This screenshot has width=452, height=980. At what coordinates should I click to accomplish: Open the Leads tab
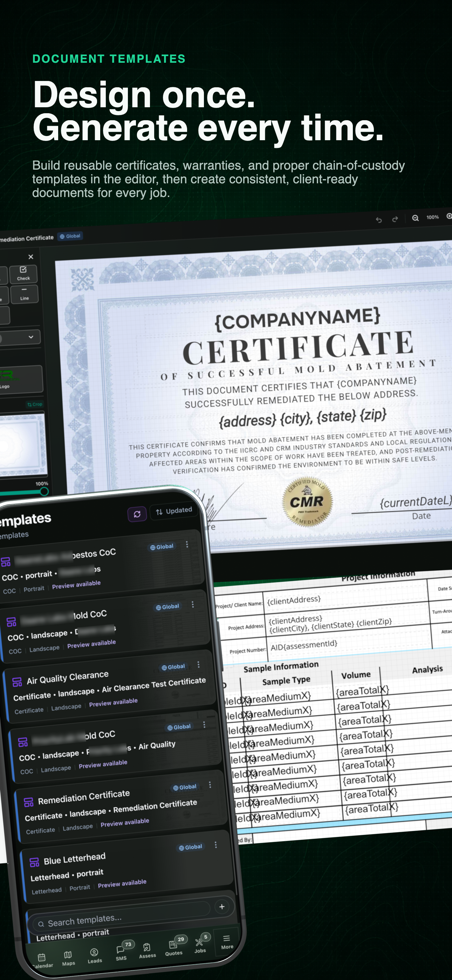click(94, 956)
